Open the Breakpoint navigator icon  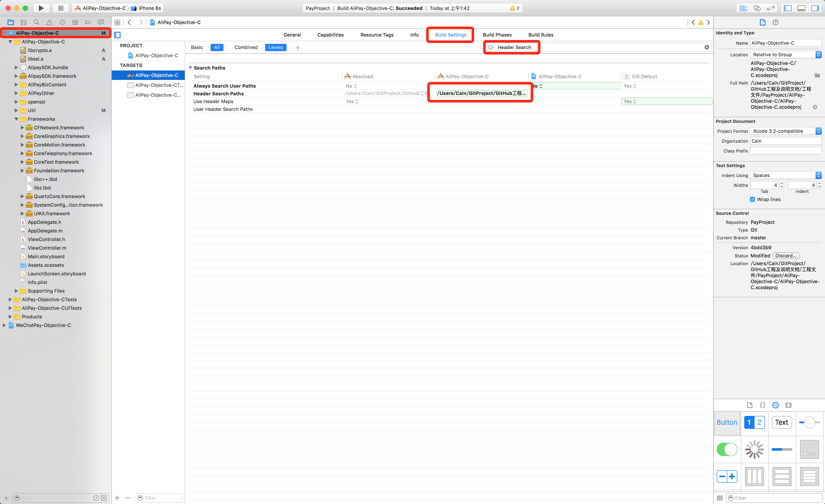88,22
